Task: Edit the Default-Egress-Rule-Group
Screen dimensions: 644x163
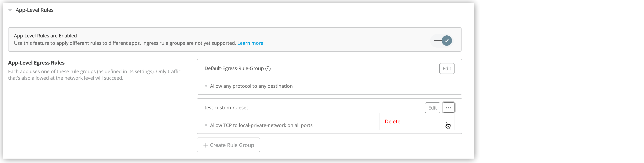Action: (447, 68)
